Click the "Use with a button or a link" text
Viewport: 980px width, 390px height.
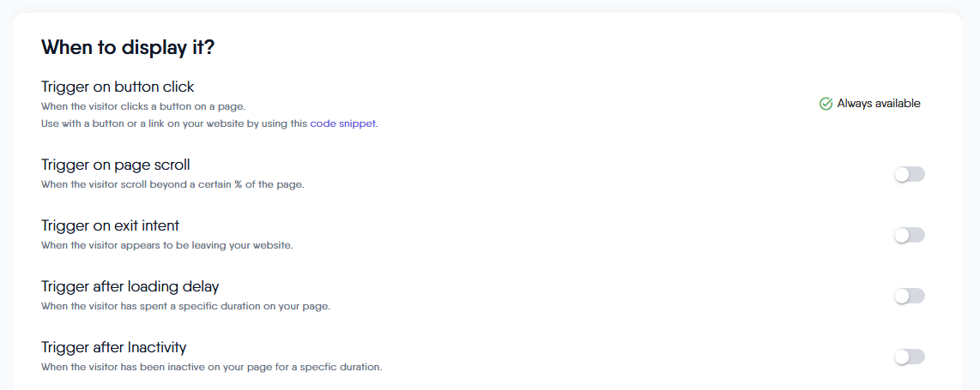[174, 123]
